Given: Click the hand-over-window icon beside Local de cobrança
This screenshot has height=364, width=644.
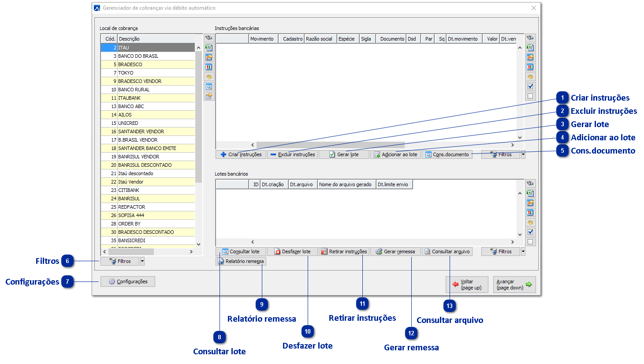Looking at the screenshot, I should tap(209, 96).
